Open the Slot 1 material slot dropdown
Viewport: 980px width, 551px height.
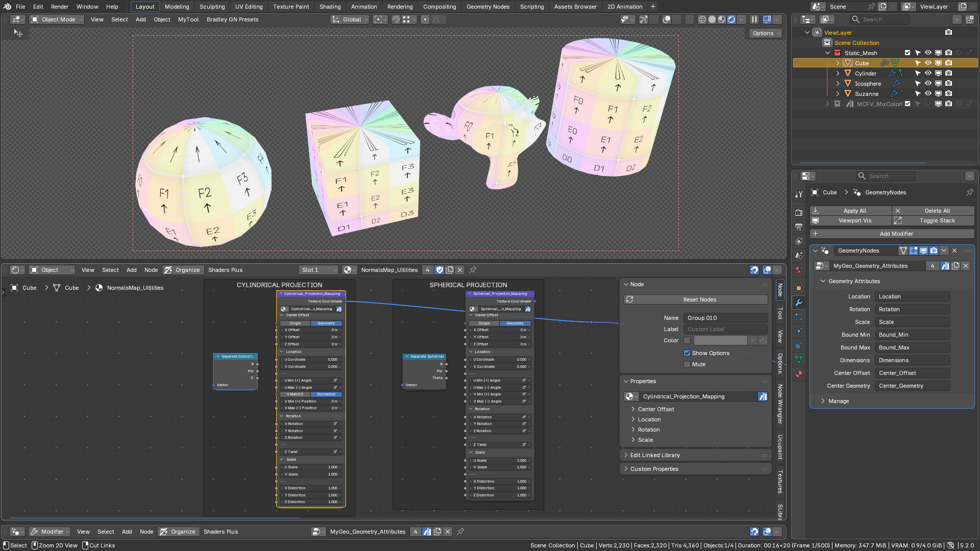[x=319, y=270]
